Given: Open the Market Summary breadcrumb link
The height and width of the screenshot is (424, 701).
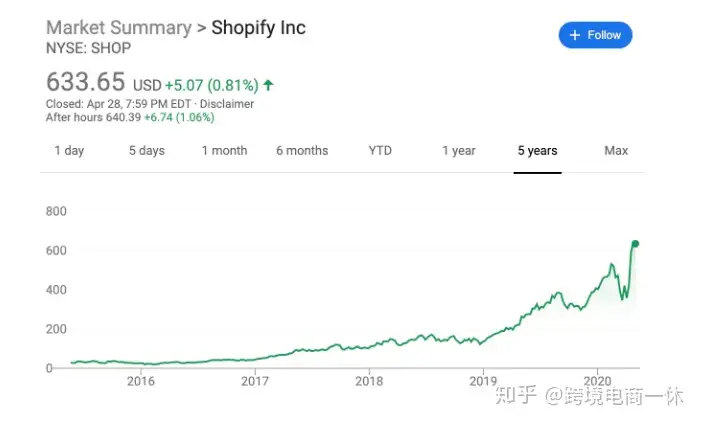Looking at the screenshot, I should tap(119, 28).
